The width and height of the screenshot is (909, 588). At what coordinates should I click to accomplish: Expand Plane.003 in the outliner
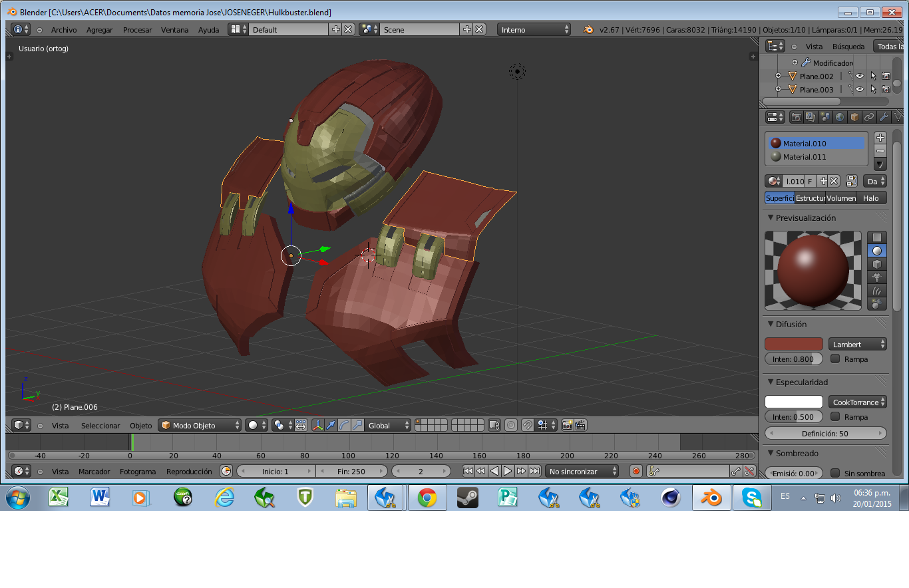click(778, 89)
